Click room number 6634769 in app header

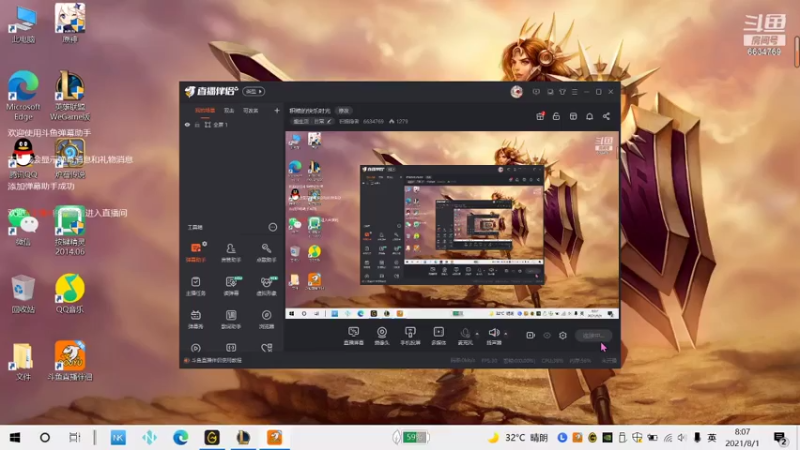tap(373, 121)
